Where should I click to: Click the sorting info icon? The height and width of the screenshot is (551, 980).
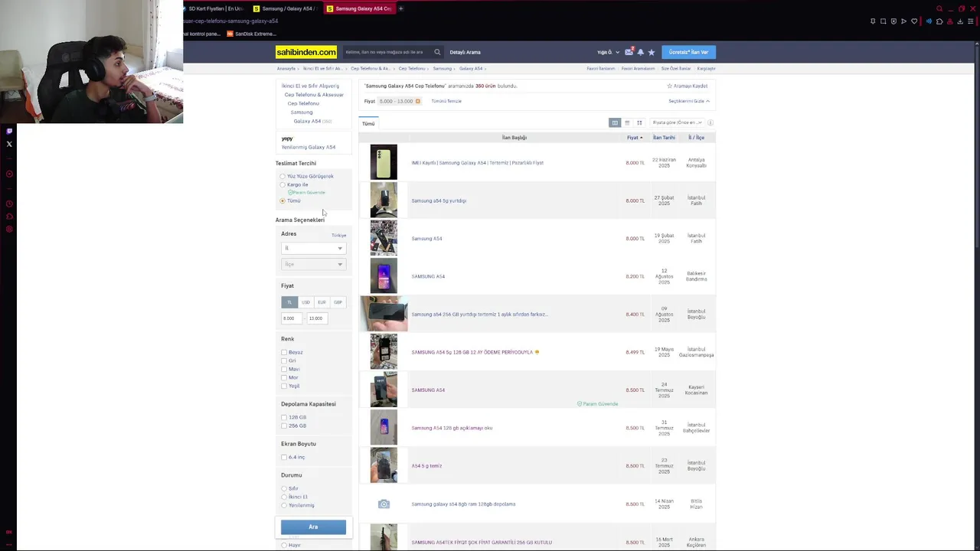(710, 122)
